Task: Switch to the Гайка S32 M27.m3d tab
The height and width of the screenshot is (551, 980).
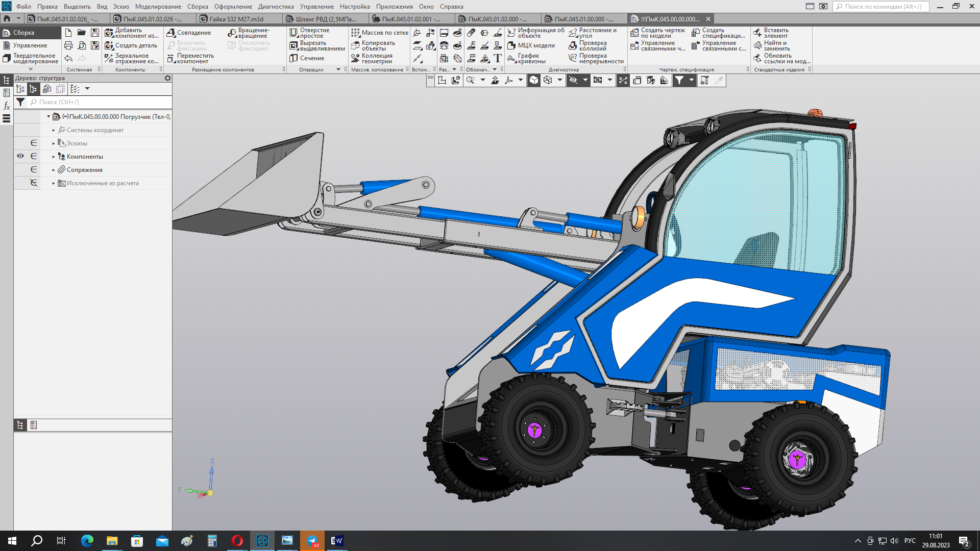Action: [x=236, y=19]
